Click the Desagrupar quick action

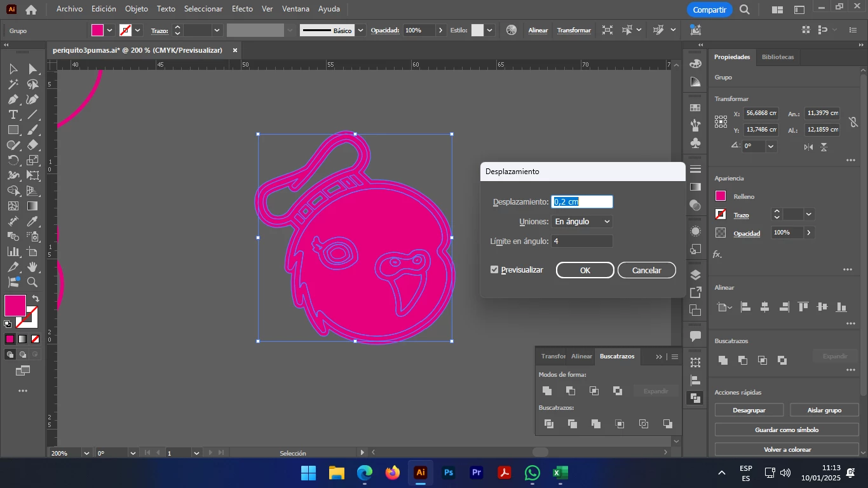click(749, 410)
